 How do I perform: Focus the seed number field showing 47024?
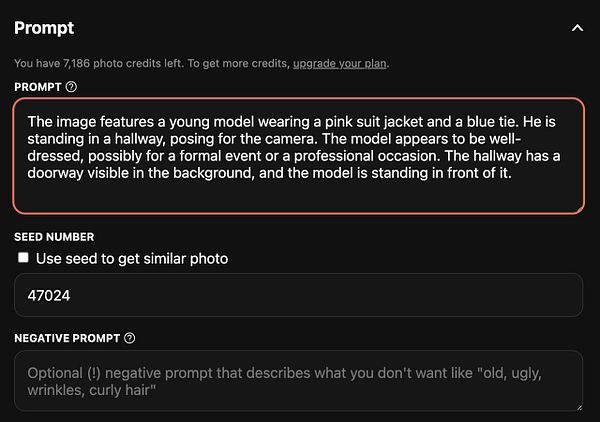pyautogui.click(x=298, y=296)
